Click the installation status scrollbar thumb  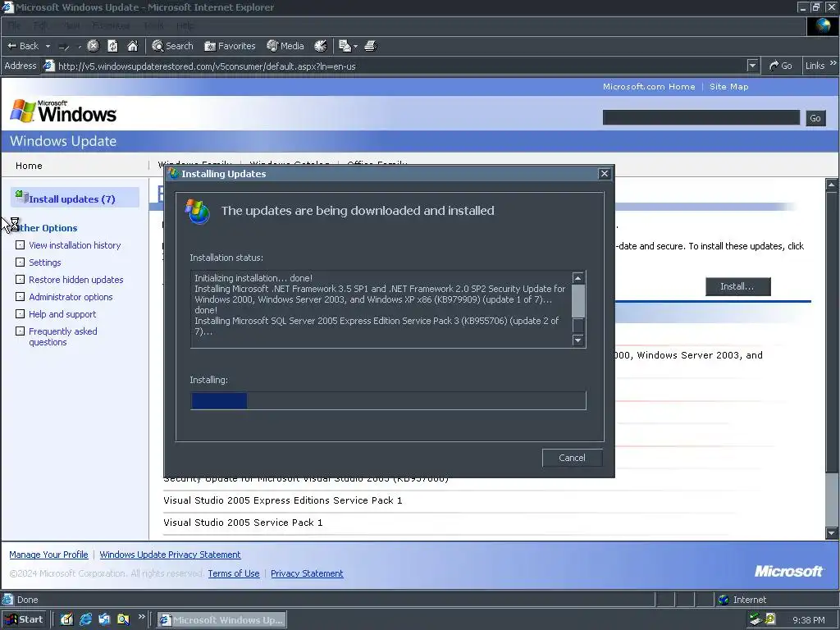point(577,301)
